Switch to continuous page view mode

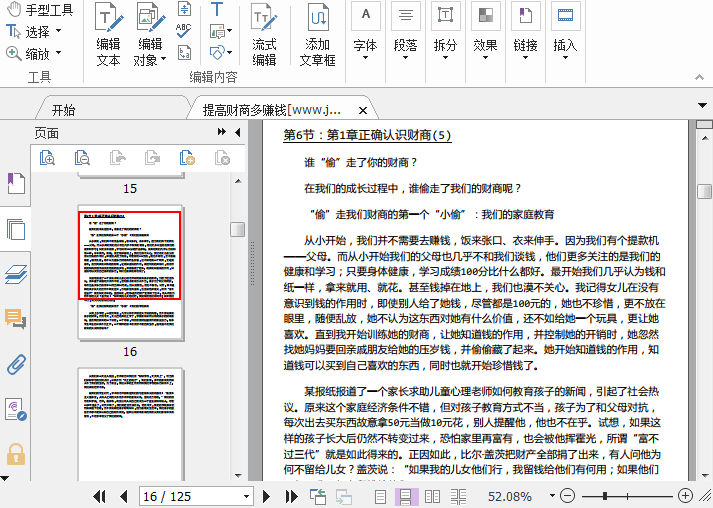click(407, 496)
